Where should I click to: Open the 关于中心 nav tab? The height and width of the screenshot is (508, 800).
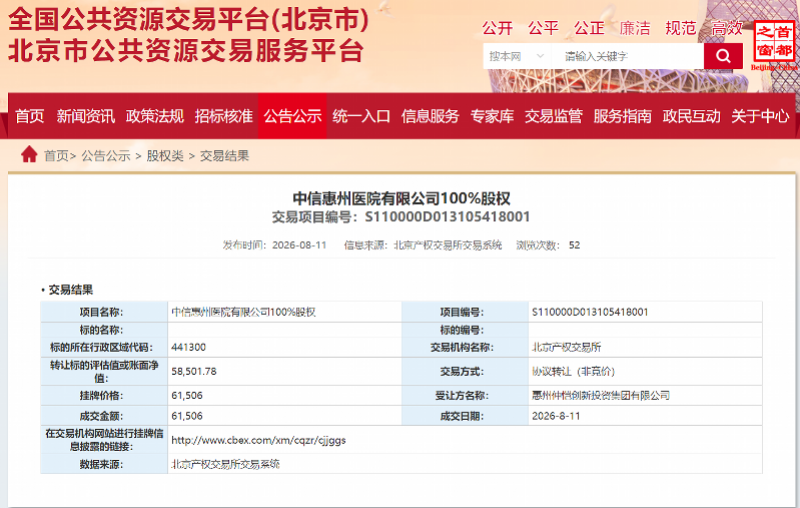pos(760,116)
